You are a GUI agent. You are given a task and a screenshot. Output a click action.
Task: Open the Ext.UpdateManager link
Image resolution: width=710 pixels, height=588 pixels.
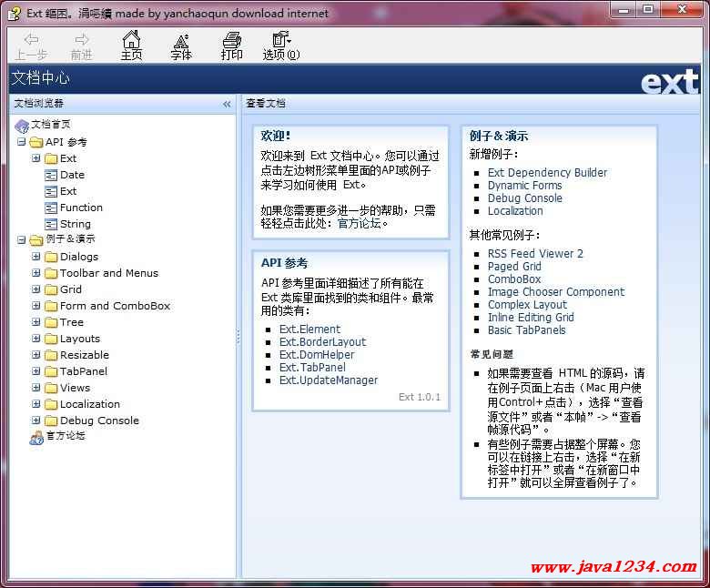pyautogui.click(x=329, y=380)
